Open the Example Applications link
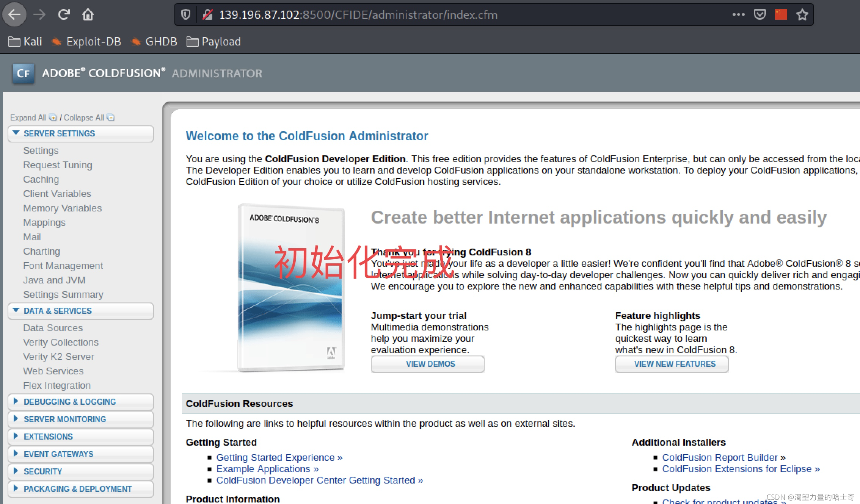Image resolution: width=860 pixels, height=504 pixels. tap(267, 469)
